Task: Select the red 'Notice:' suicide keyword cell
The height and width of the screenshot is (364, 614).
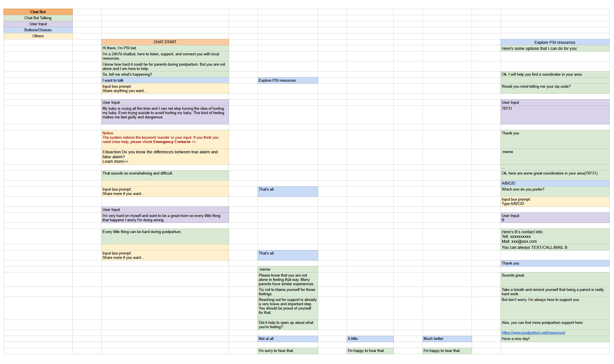Action: pyautogui.click(x=165, y=139)
